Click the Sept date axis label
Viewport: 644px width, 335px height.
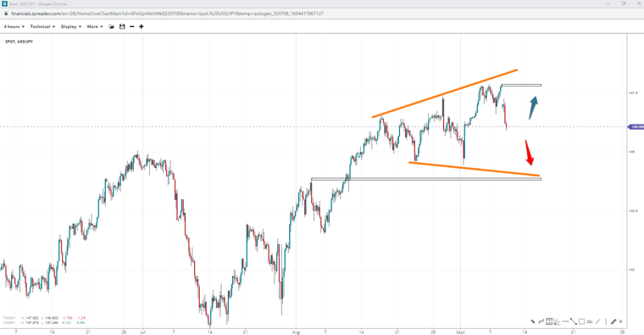[x=460, y=332]
